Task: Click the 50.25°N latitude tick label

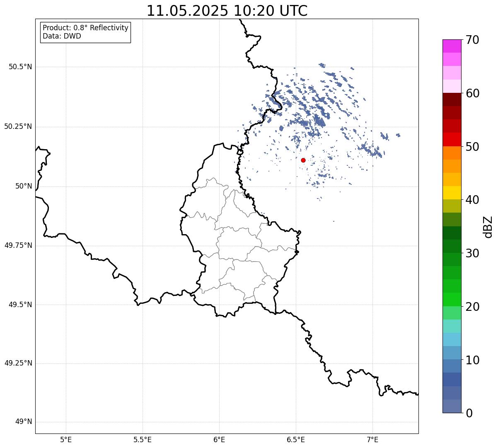Action: [x=18, y=126]
